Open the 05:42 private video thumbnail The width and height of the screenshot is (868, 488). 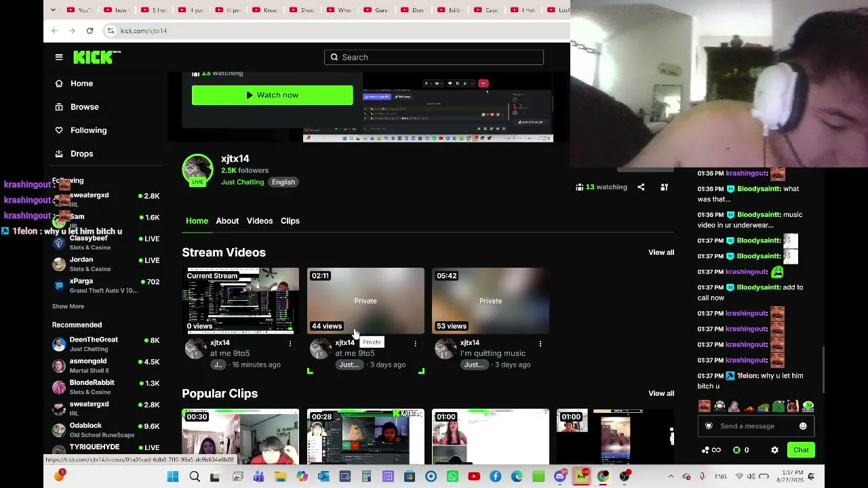tap(490, 301)
